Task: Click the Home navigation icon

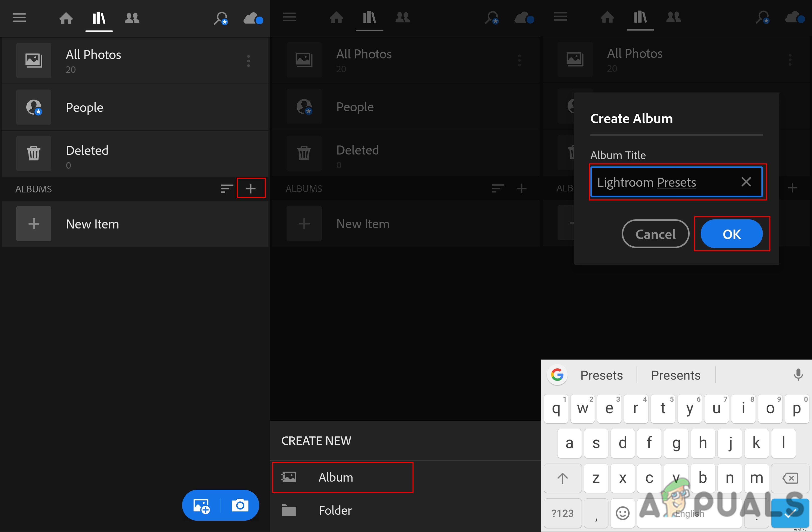Action: point(66,18)
